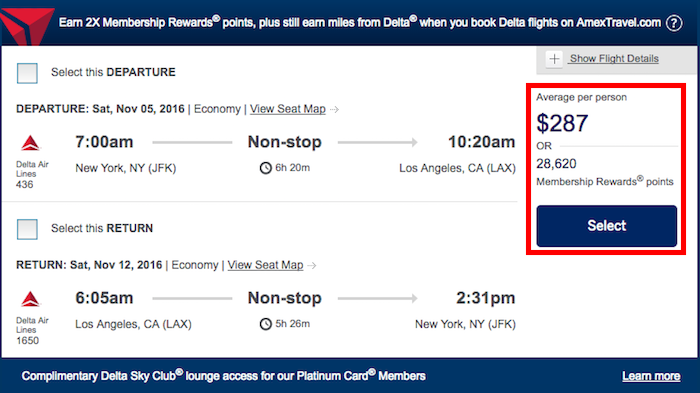Click the 7:00am departure time from JFK
700x393 pixels.
pyautogui.click(x=104, y=142)
